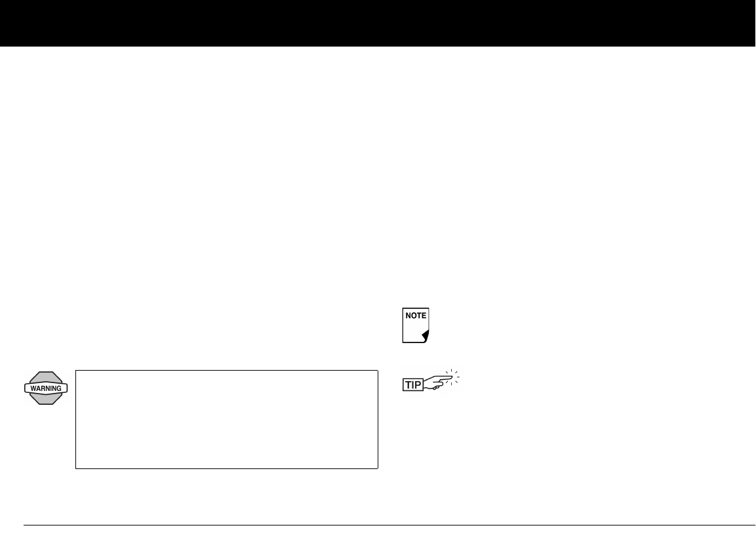
Task: Click the horizontal footer divider line
Action: [389, 525]
